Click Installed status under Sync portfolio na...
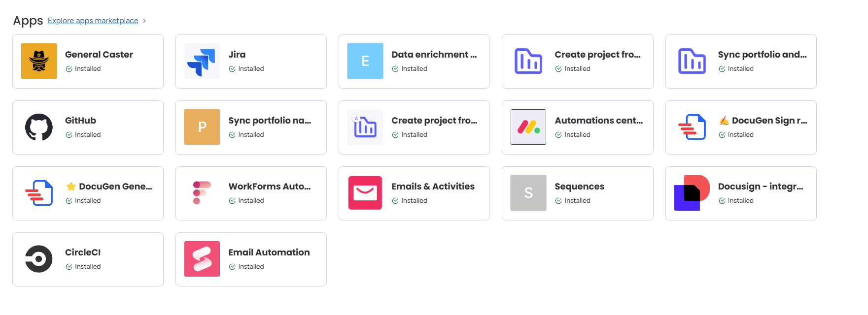The image size is (868, 315). pyautogui.click(x=251, y=135)
